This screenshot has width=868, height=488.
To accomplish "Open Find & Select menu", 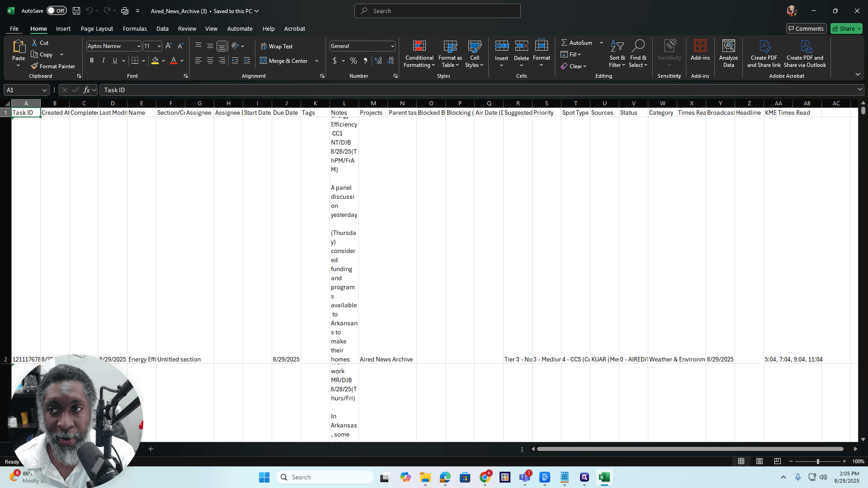I will 638,54.
